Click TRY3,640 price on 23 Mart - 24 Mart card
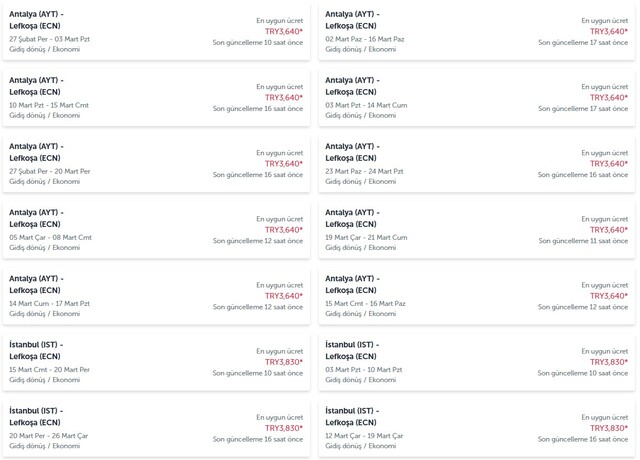 (x=609, y=163)
